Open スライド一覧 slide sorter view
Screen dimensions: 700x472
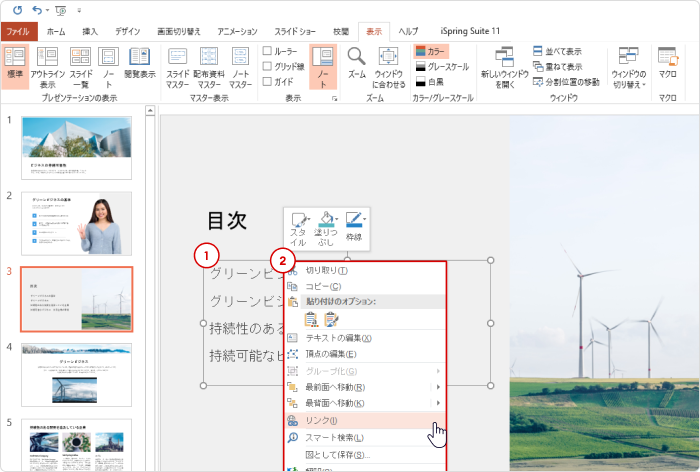coord(81,67)
